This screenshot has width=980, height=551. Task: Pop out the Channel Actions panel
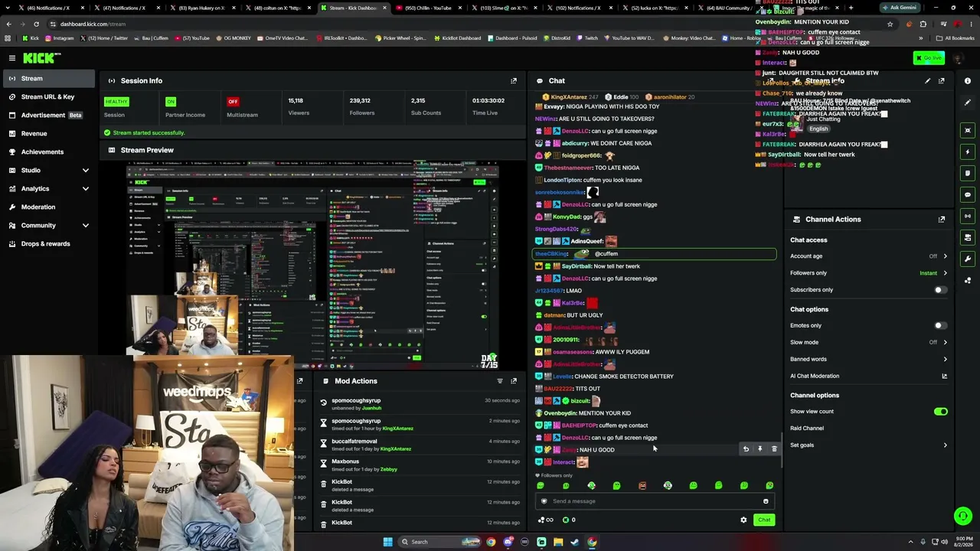[942, 219]
